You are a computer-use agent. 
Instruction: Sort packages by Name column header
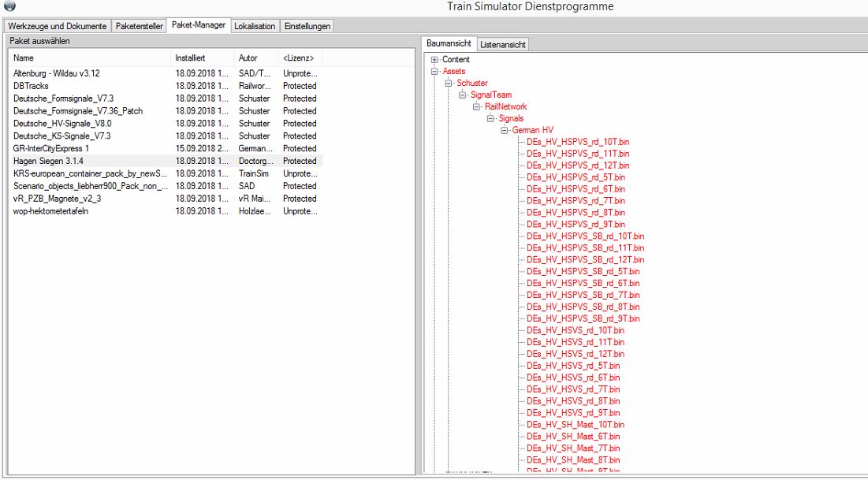90,58
